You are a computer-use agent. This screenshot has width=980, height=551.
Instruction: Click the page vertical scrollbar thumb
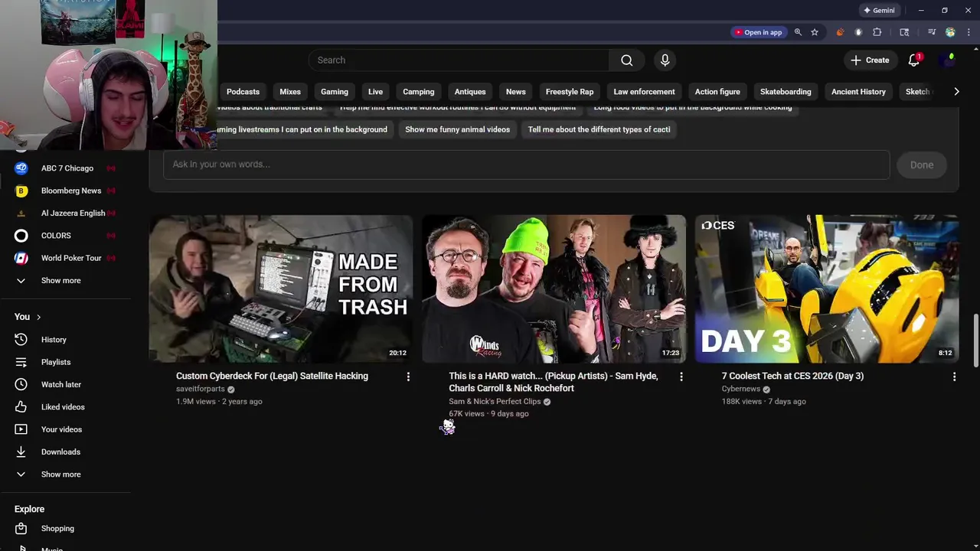pos(975,340)
